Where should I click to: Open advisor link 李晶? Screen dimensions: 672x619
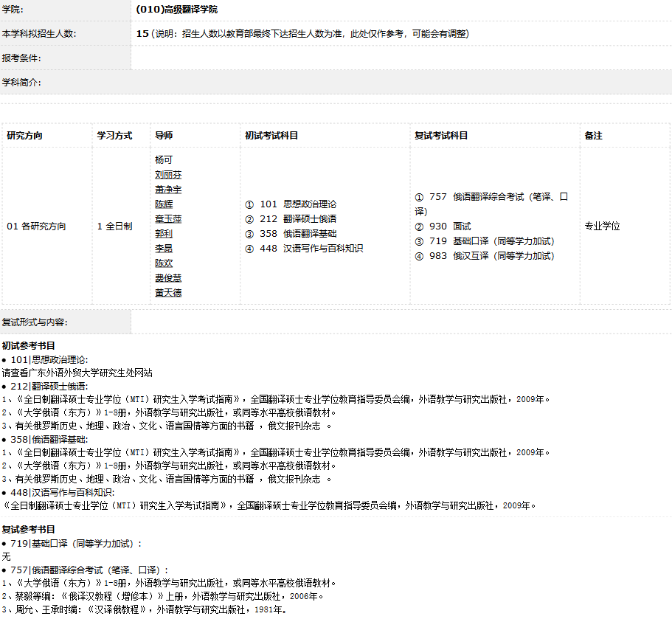pos(164,249)
